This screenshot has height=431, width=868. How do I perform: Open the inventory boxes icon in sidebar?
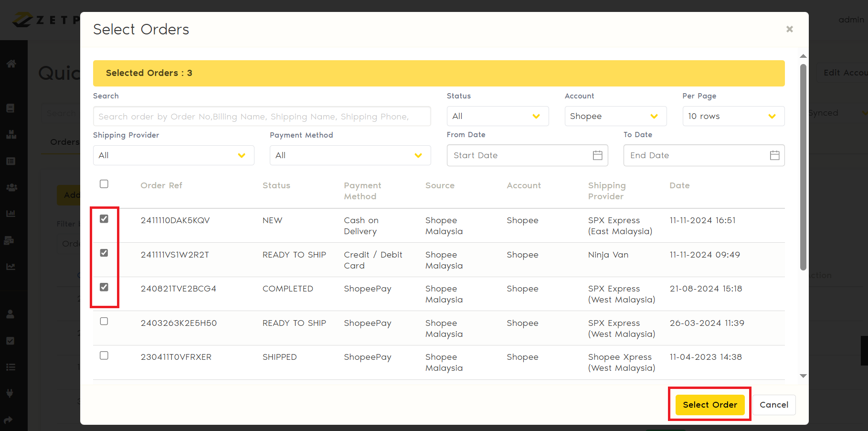pyautogui.click(x=11, y=135)
